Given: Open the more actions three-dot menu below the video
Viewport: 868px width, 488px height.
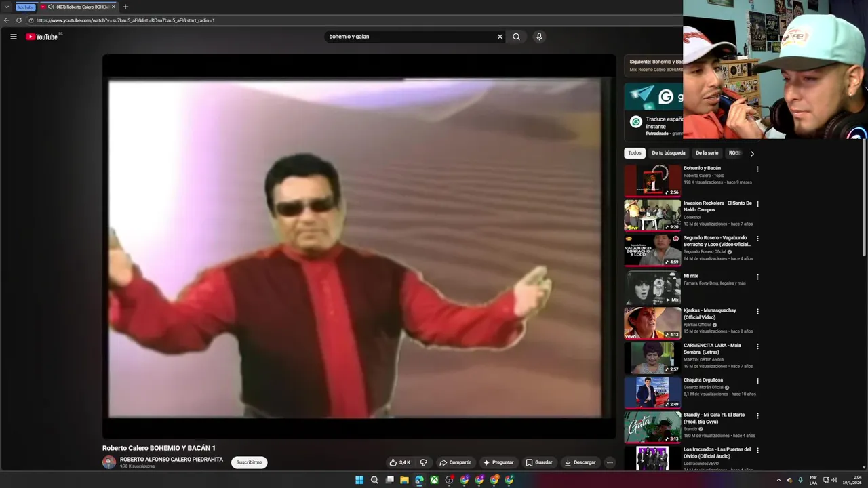Looking at the screenshot, I should [610, 462].
